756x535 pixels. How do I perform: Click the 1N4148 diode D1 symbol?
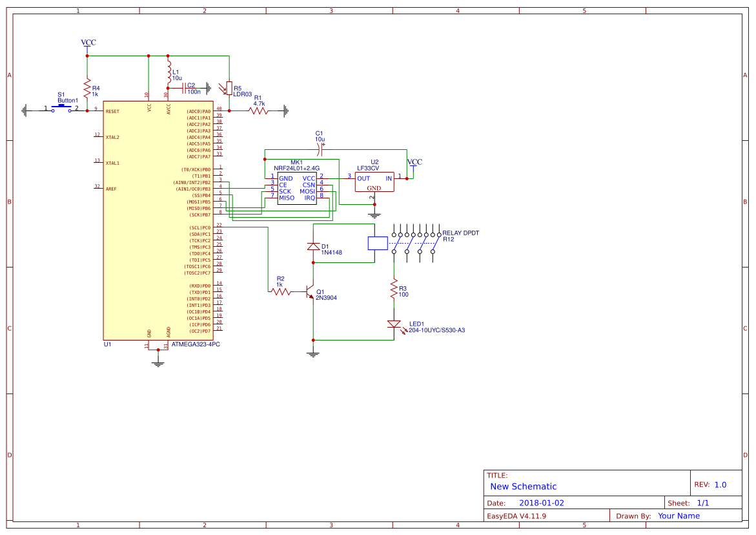coord(313,247)
